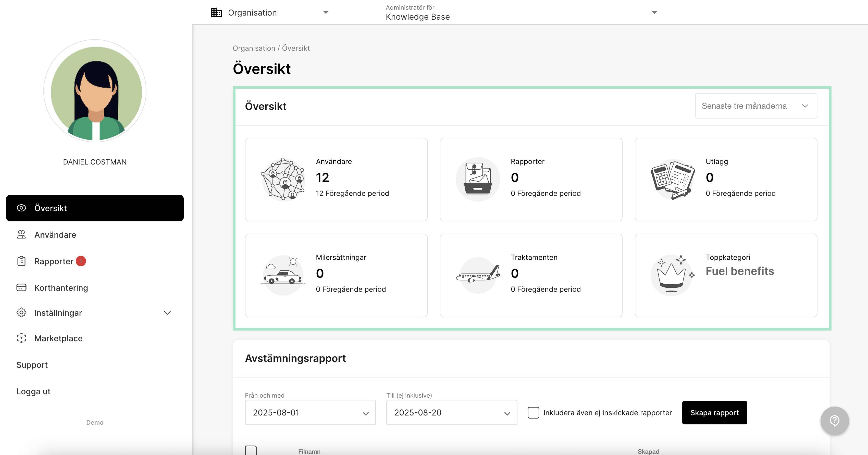The height and width of the screenshot is (455, 868).
Task: Click the Fuel benefits top category text
Action: 740,271
